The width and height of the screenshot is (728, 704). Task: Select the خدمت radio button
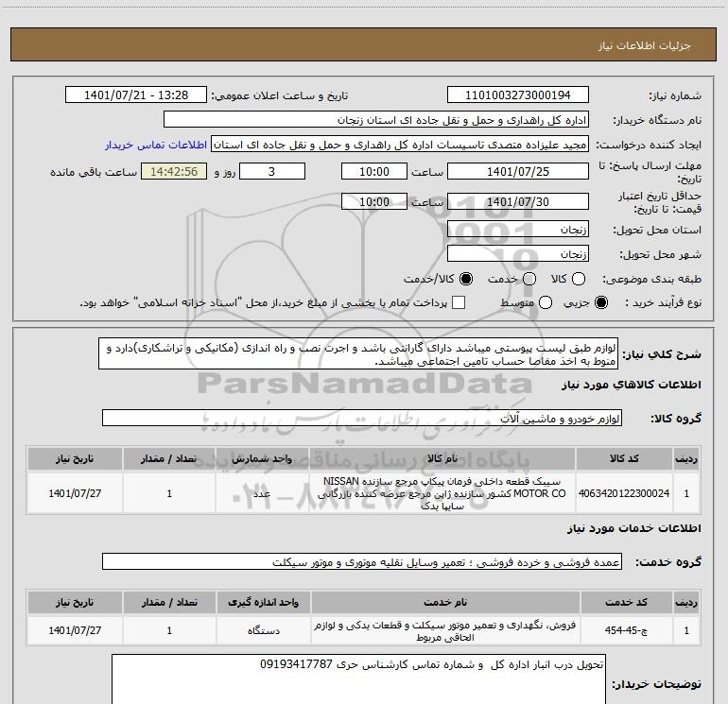(529, 279)
